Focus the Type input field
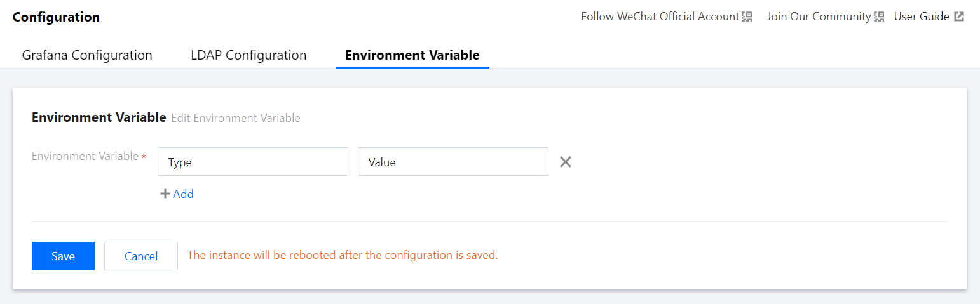980x304 pixels. pyautogui.click(x=252, y=162)
